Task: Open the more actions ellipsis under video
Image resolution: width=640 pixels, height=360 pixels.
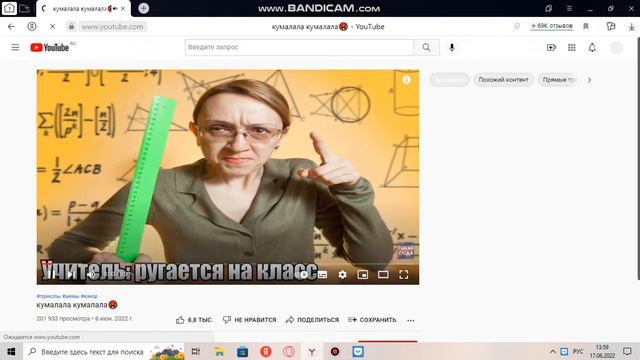Action: (x=411, y=320)
